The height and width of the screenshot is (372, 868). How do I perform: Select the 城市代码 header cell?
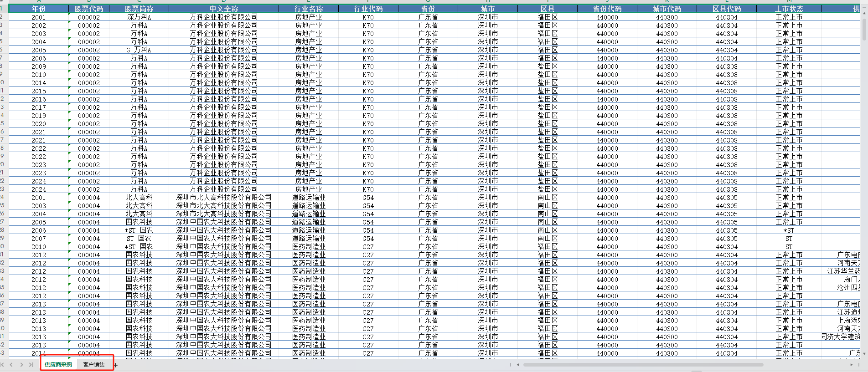click(x=667, y=9)
